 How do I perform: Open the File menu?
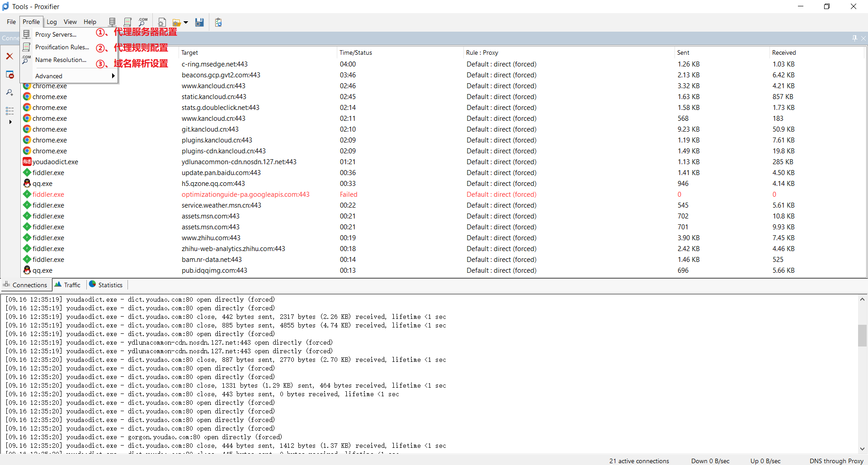click(11, 22)
